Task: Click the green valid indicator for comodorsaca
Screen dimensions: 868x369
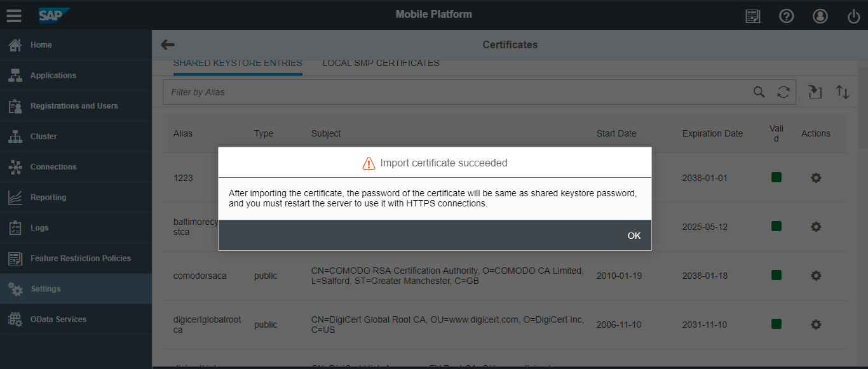Action: 776,275
